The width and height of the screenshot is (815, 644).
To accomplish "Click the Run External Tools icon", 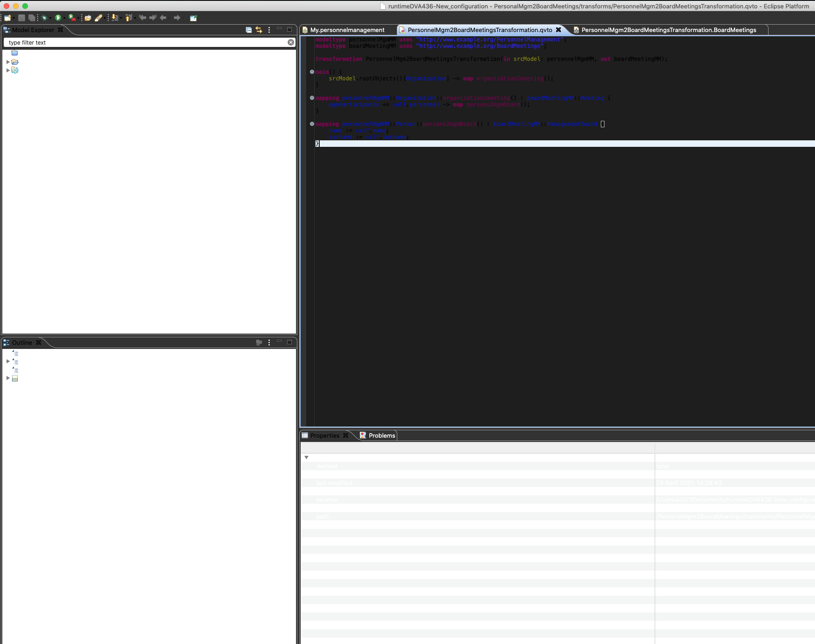I will [72, 18].
